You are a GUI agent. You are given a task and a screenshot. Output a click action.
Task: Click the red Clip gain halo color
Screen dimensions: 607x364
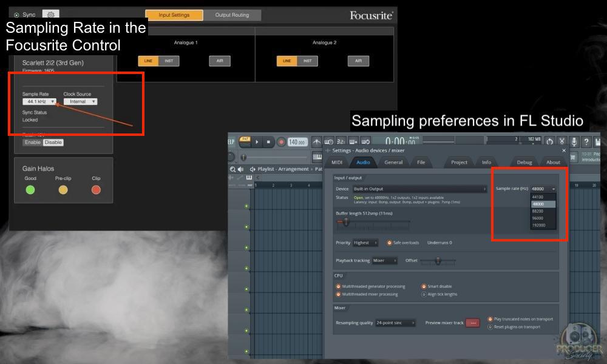(96, 190)
